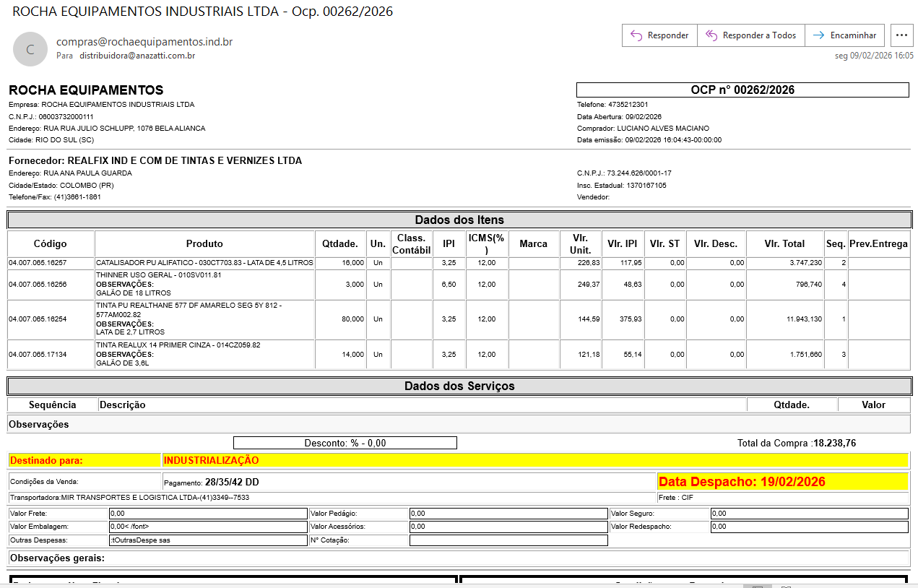Click the Responder a Todos double-arrow icon
The height and width of the screenshot is (588, 918).
pyautogui.click(x=711, y=35)
